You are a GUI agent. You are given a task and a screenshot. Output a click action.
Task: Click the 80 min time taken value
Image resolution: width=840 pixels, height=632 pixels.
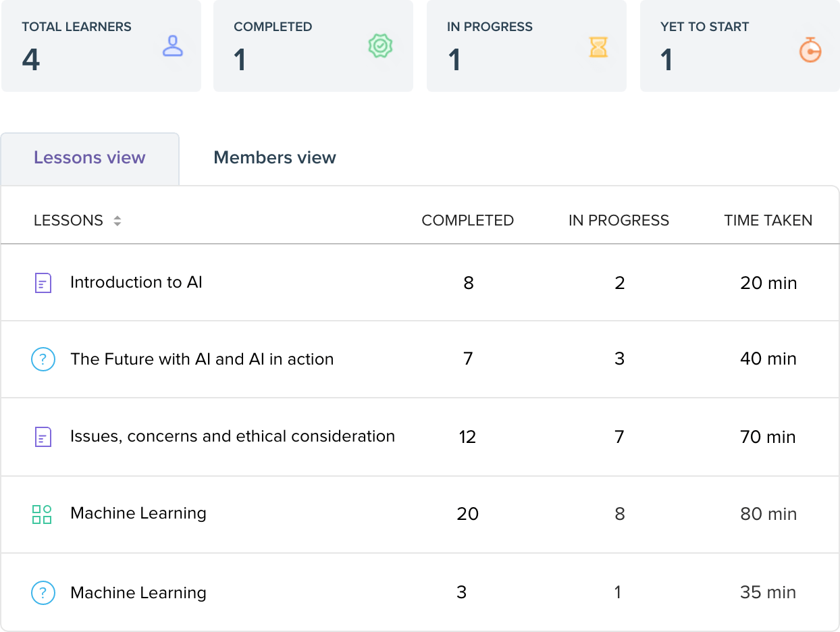(x=768, y=514)
